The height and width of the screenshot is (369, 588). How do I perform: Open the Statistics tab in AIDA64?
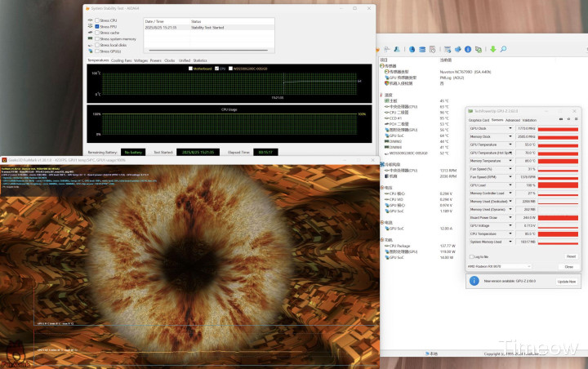pos(200,60)
